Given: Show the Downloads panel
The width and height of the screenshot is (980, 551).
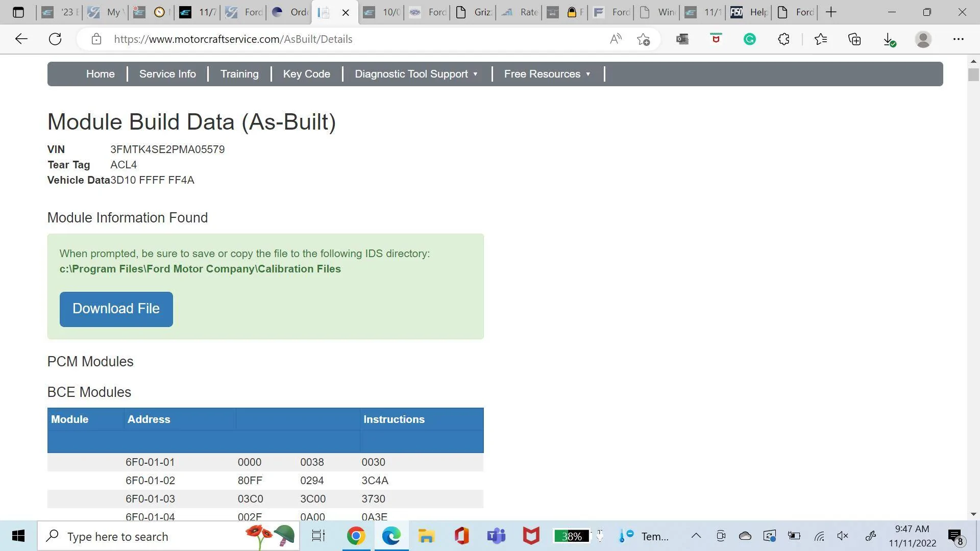Looking at the screenshot, I should coord(889,39).
